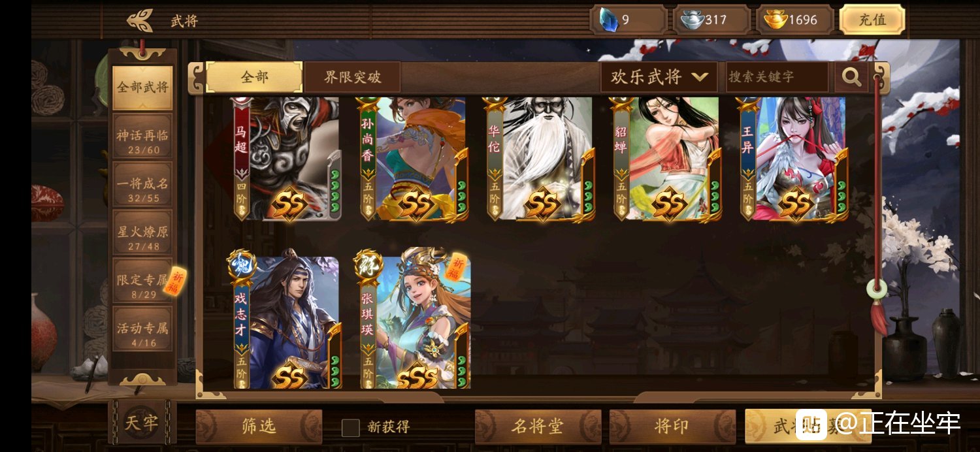The width and height of the screenshot is (980, 452).
Task: Tap the blue gem currency icon
Action: [608, 20]
